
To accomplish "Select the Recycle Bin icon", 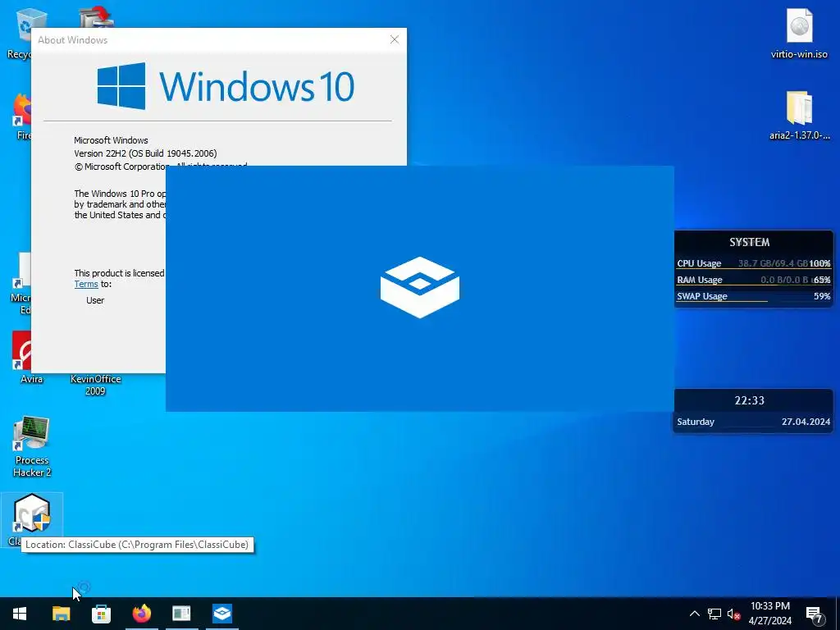I will [x=20, y=33].
